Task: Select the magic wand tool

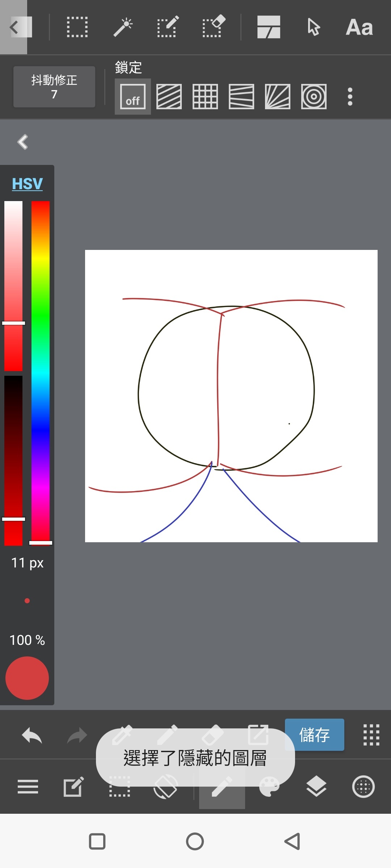Action: pyautogui.click(x=123, y=27)
